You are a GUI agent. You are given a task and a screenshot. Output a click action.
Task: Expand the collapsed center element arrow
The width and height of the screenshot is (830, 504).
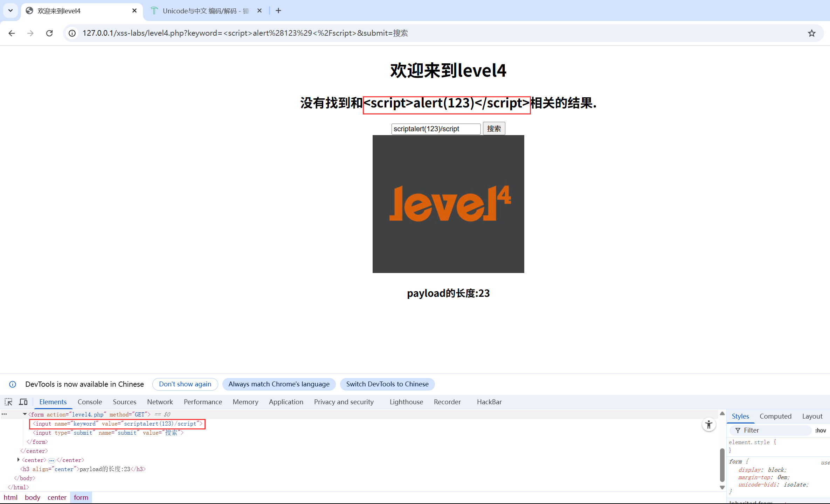click(18, 460)
